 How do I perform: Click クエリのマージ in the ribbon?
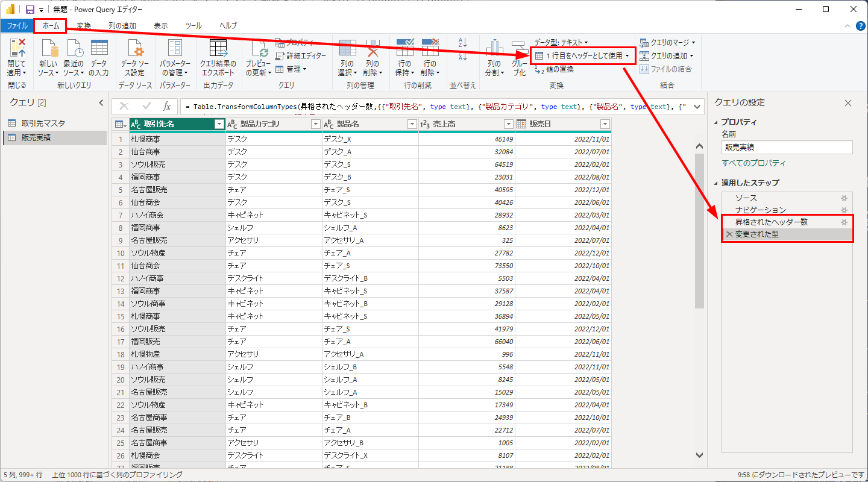(667, 42)
